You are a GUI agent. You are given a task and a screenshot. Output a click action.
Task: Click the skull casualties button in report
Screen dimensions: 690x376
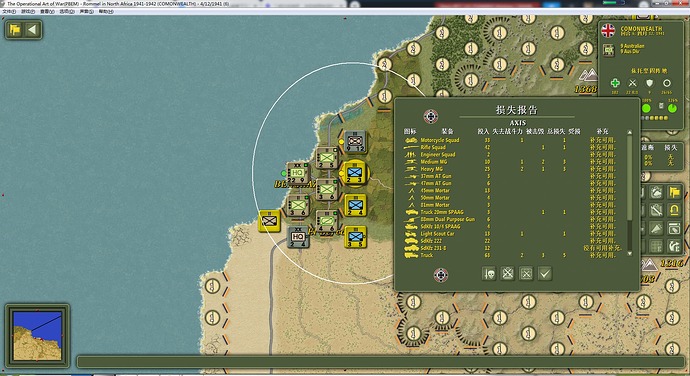pos(489,273)
